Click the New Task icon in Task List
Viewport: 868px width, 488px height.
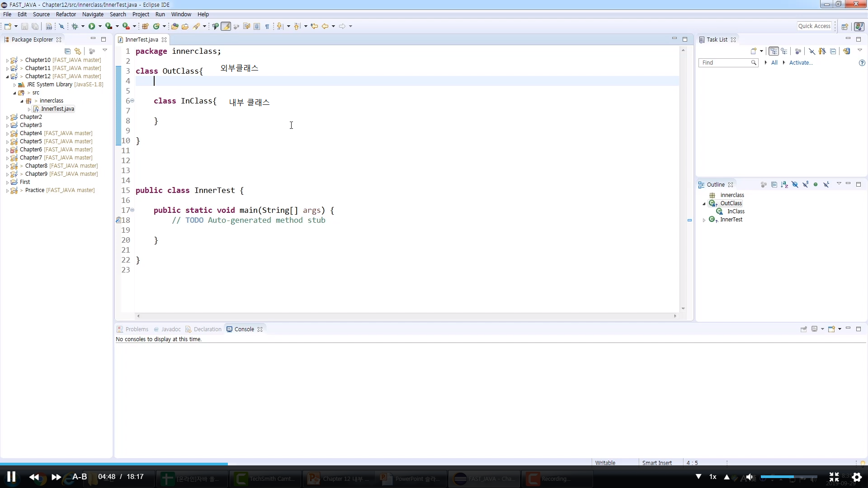[x=753, y=51]
